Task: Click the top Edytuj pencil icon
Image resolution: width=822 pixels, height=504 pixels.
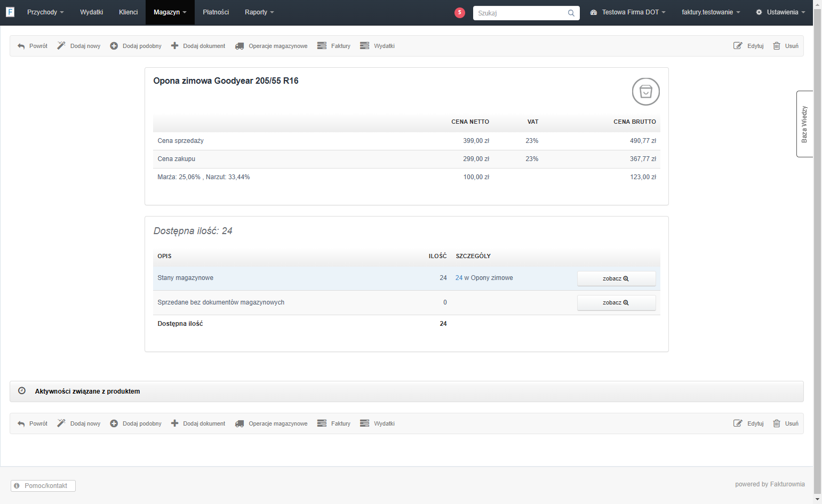Action: [x=738, y=46]
